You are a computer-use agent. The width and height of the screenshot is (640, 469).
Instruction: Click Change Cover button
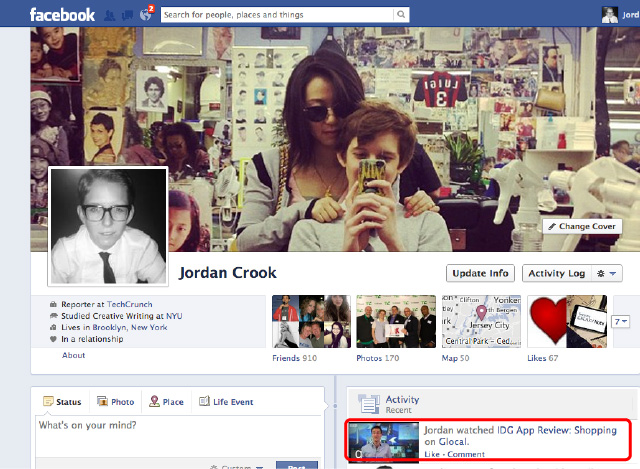(582, 226)
